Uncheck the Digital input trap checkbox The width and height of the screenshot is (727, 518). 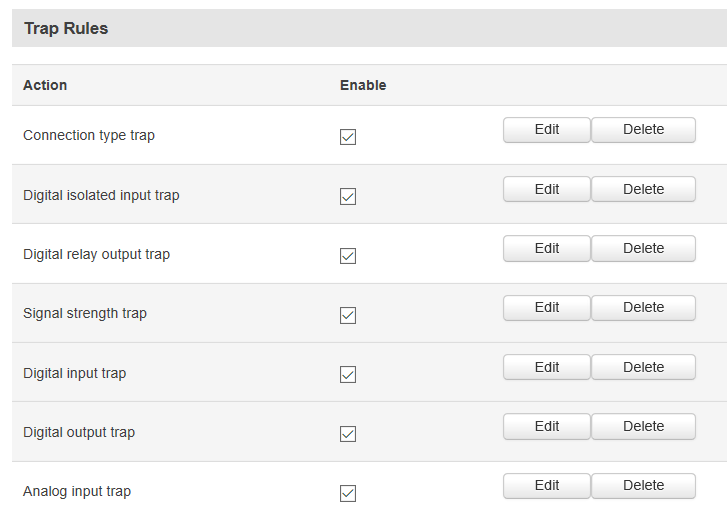(x=348, y=374)
